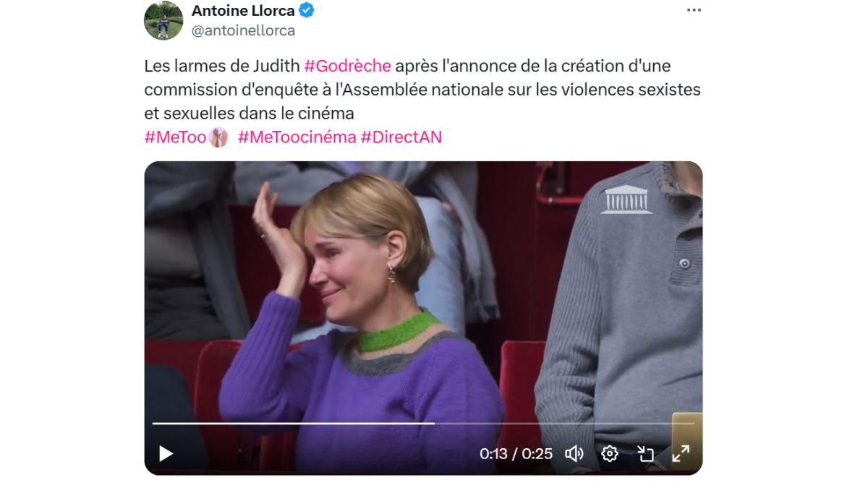Mute the video with speaker icon
Image resolution: width=868 pixels, height=488 pixels.
click(574, 453)
